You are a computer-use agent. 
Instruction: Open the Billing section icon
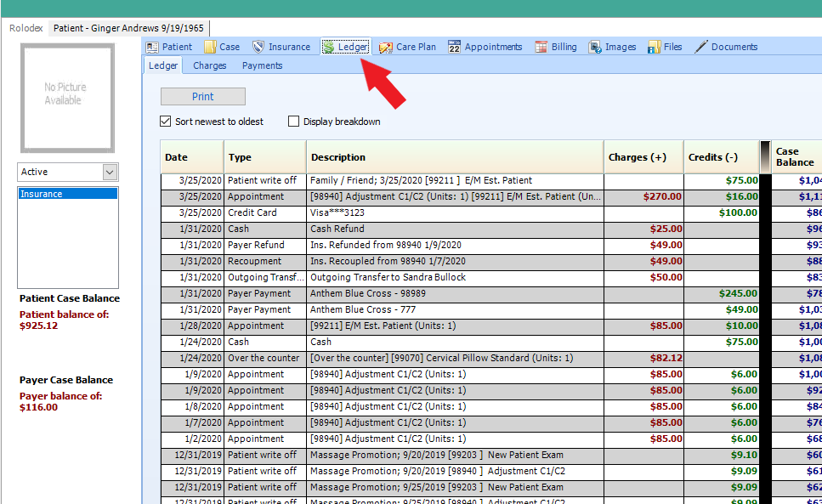(541, 47)
